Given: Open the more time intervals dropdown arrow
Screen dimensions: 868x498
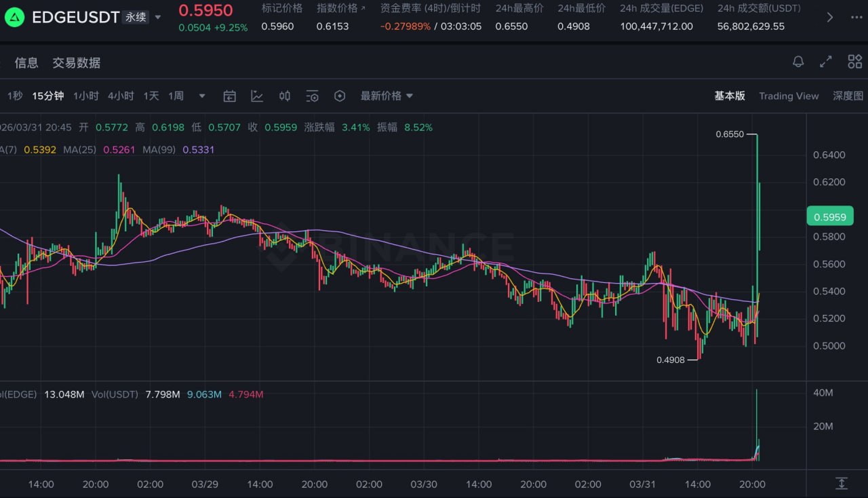Looking at the screenshot, I should point(201,96).
